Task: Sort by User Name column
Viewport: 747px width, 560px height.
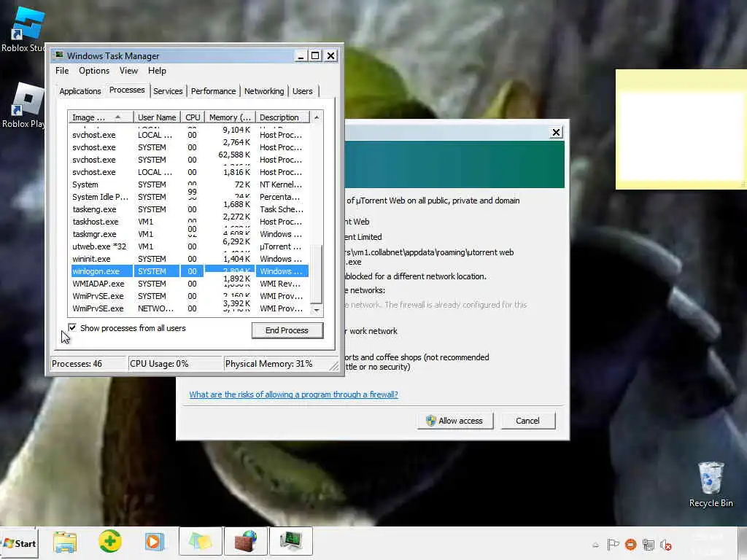Action: 157,117
